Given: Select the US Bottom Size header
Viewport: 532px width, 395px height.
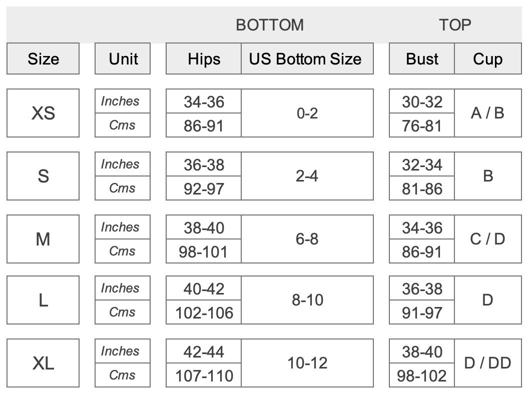Looking at the screenshot, I should (307, 58).
